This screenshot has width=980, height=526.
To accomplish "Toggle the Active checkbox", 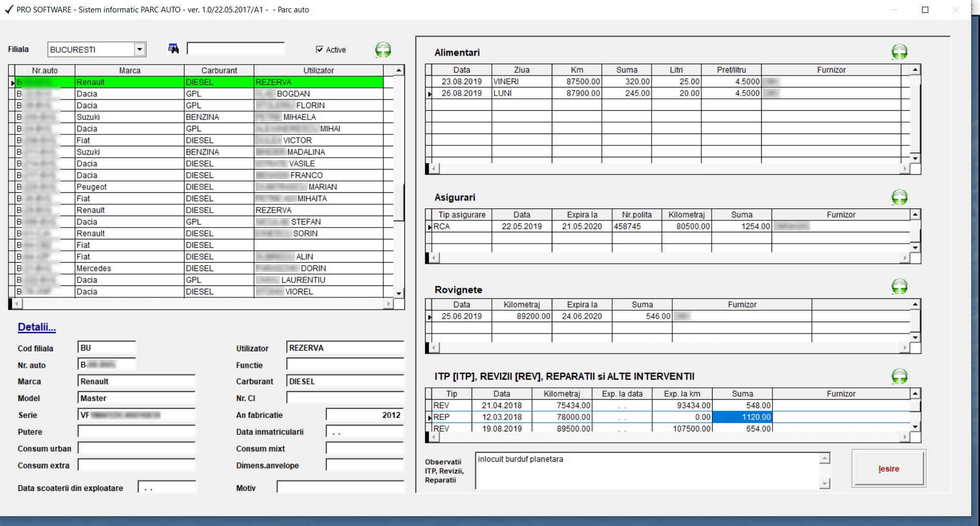I will point(319,50).
